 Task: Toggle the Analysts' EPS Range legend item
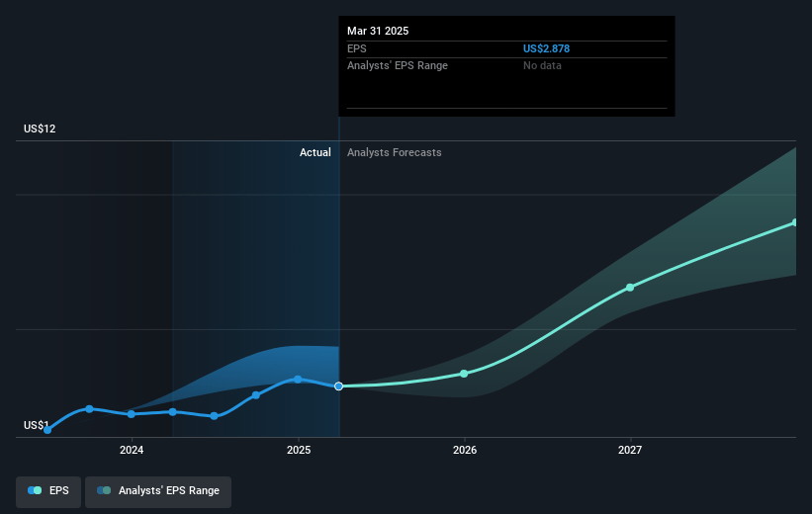coord(158,490)
